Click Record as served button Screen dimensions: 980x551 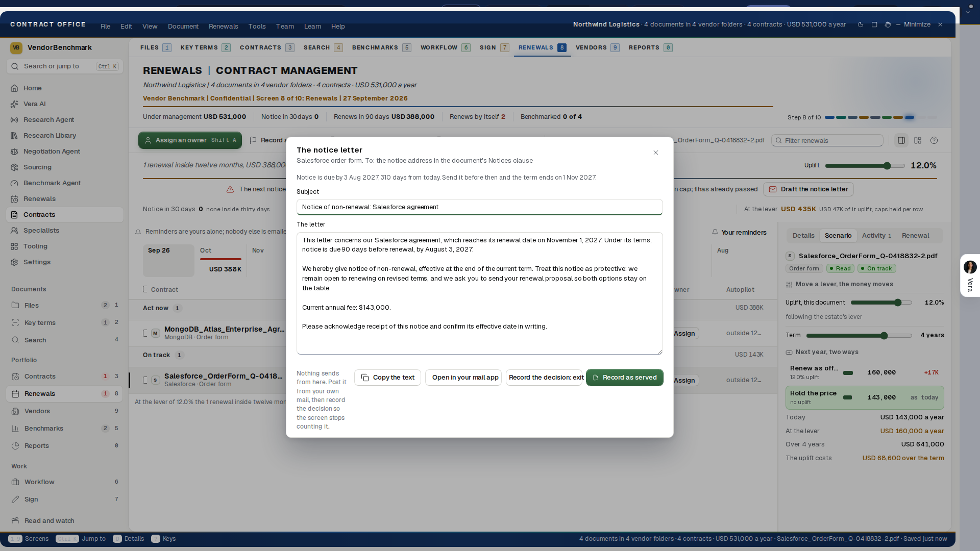click(625, 378)
